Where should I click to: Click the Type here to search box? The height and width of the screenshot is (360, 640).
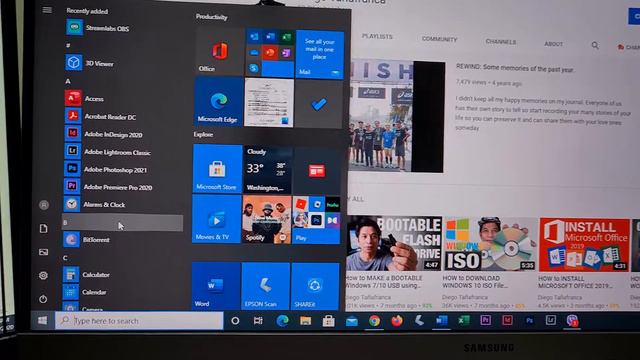coord(139,321)
